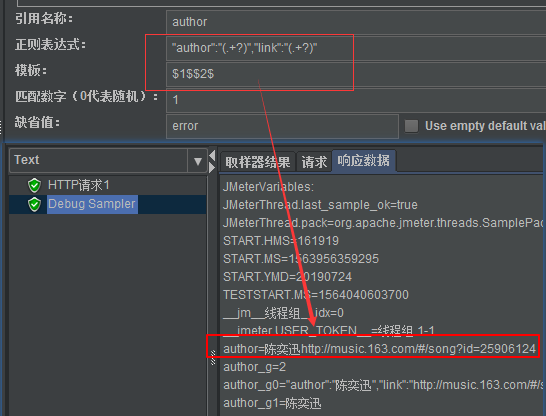The width and height of the screenshot is (546, 416).
Task: Open the 响应数据 tab
Action: [364, 161]
